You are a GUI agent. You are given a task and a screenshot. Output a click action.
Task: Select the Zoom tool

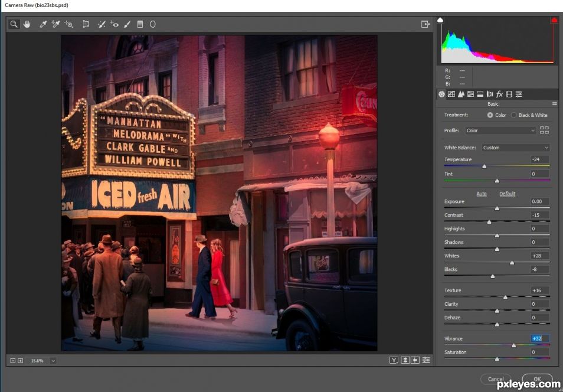pyautogui.click(x=14, y=24)
